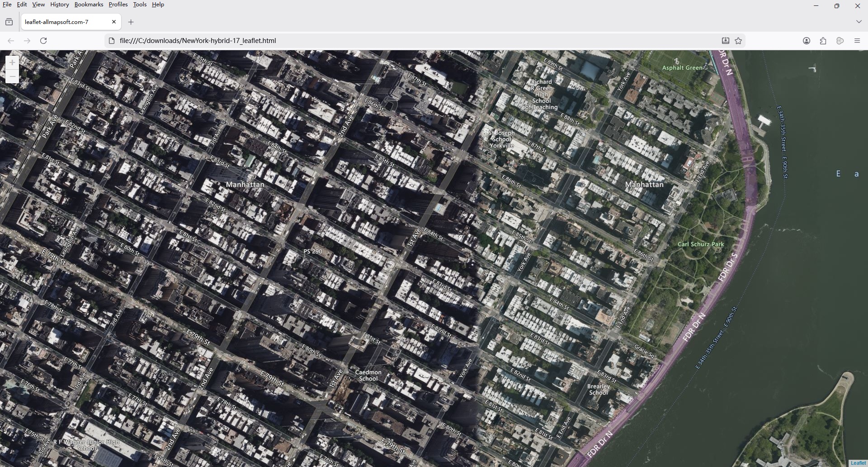Screen dimensions: 868x467
Task: Open the Edit menu
Action: pos(22,5)
